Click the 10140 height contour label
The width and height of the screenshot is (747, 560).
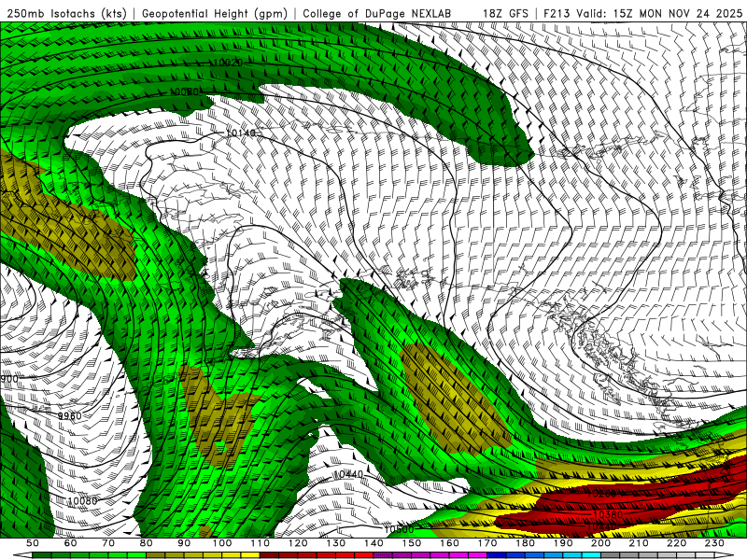click(241, 133)
